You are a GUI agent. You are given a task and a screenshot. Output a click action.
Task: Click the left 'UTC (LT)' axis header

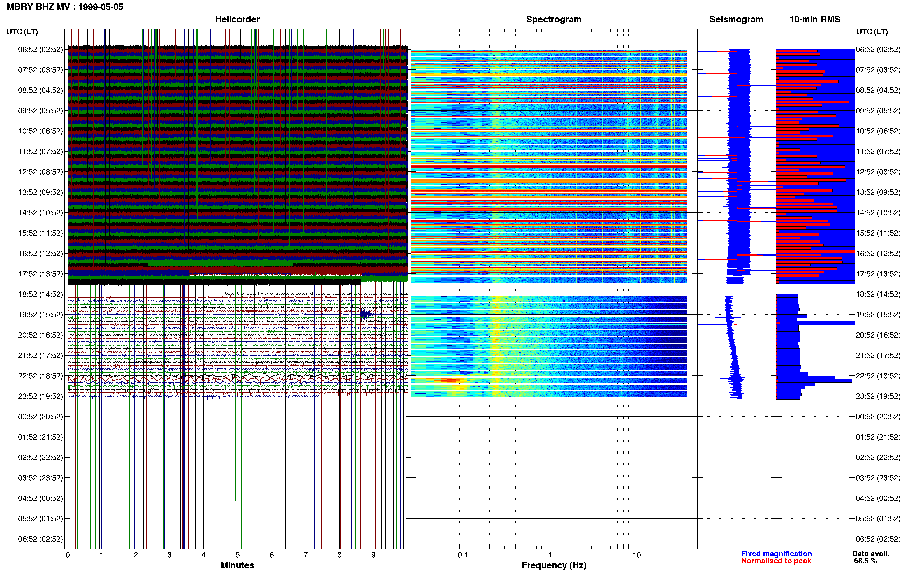22,31
